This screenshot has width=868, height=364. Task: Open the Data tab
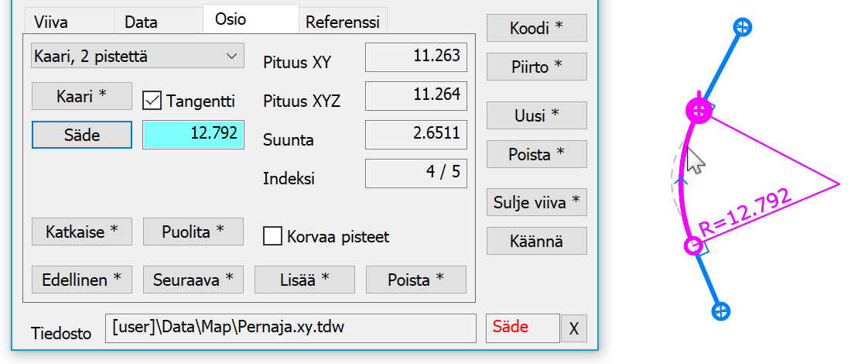coord(141,22)
